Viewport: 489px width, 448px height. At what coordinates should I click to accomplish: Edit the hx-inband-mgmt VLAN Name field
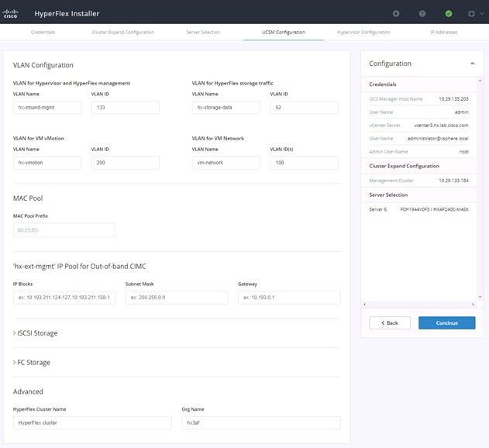pyautogui.click(x=47, y=107)
